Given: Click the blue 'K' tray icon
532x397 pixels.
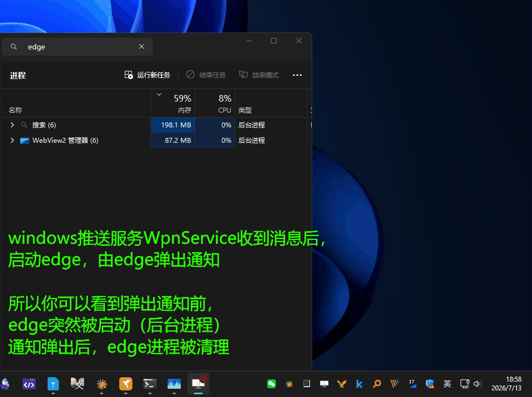Looking at the screenshot, I should click(359, 384).
